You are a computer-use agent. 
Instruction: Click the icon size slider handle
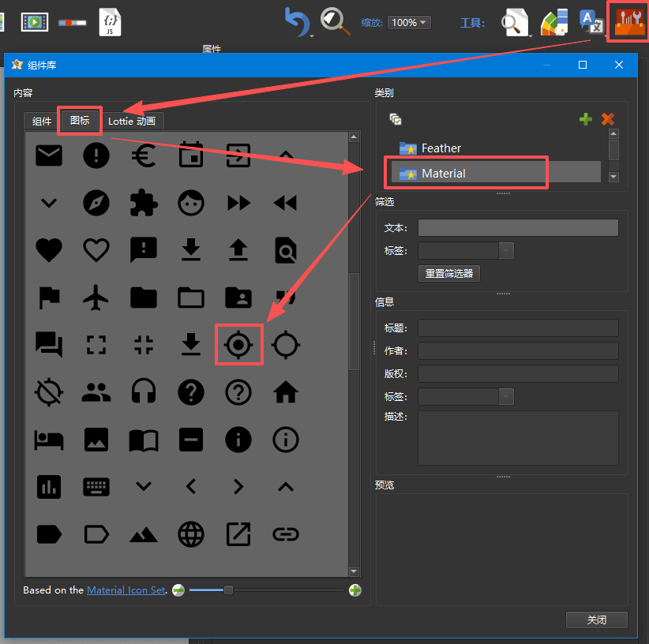(x=228, y=590)
